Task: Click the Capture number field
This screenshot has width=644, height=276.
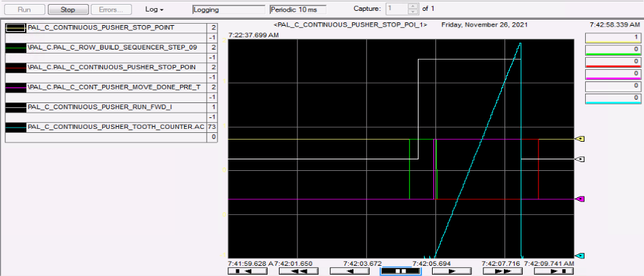Action: coord(398,8)
